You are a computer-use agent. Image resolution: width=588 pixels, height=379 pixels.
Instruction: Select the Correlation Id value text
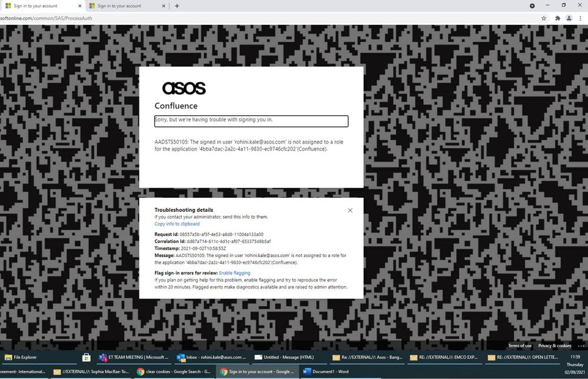point(228,241)
